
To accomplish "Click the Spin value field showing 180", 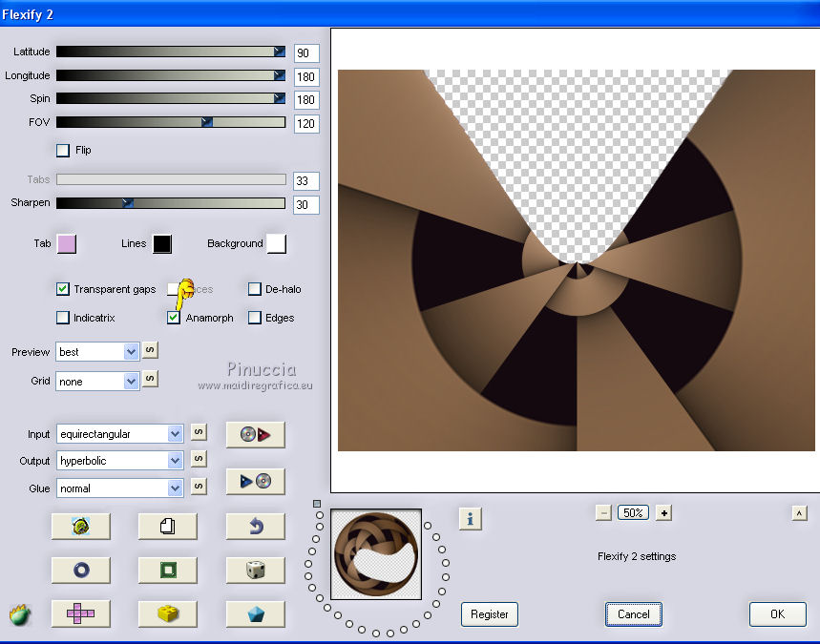I will point(306,100).
